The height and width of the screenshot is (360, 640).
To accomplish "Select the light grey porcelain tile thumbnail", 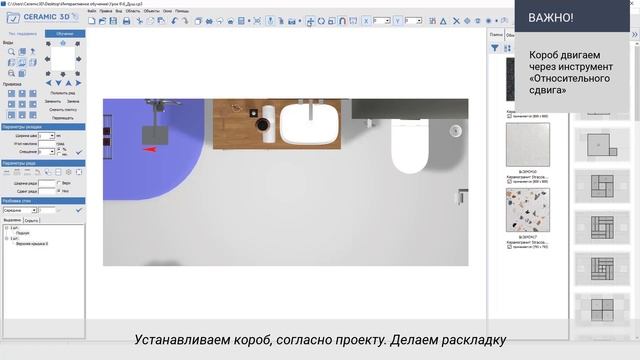I will tap(528, 145).
